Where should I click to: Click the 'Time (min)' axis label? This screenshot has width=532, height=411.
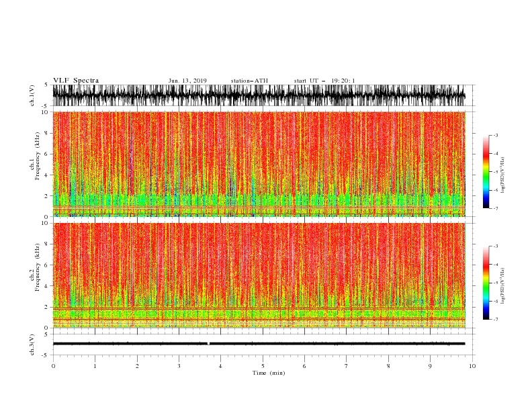tap(269, 373)
